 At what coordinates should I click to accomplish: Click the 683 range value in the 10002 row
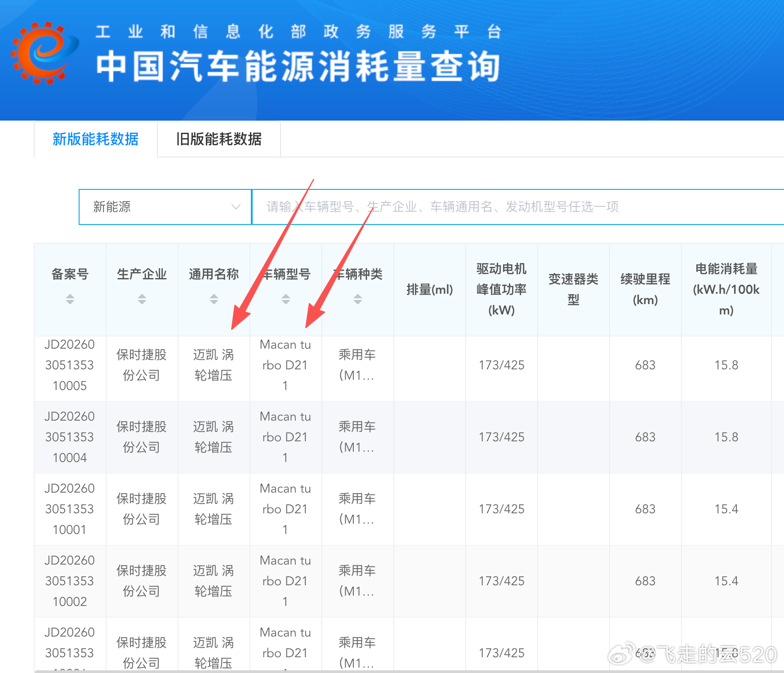point(645,581)
